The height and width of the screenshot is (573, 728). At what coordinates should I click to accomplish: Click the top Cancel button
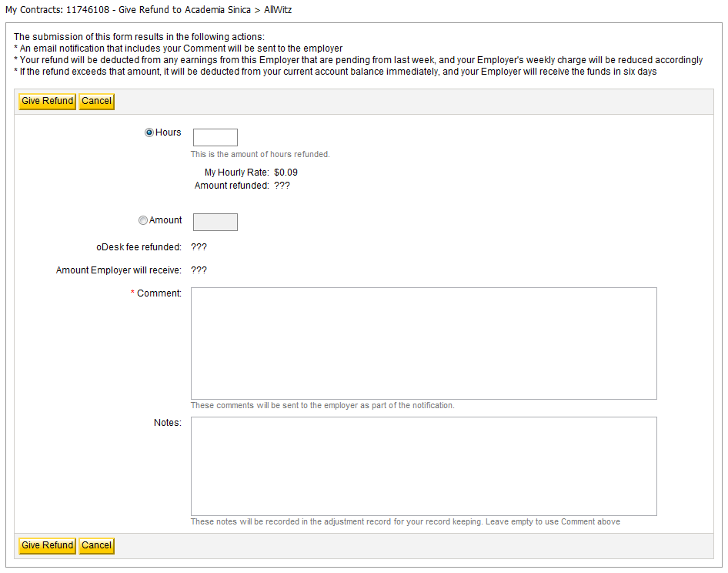coord(96,102)
